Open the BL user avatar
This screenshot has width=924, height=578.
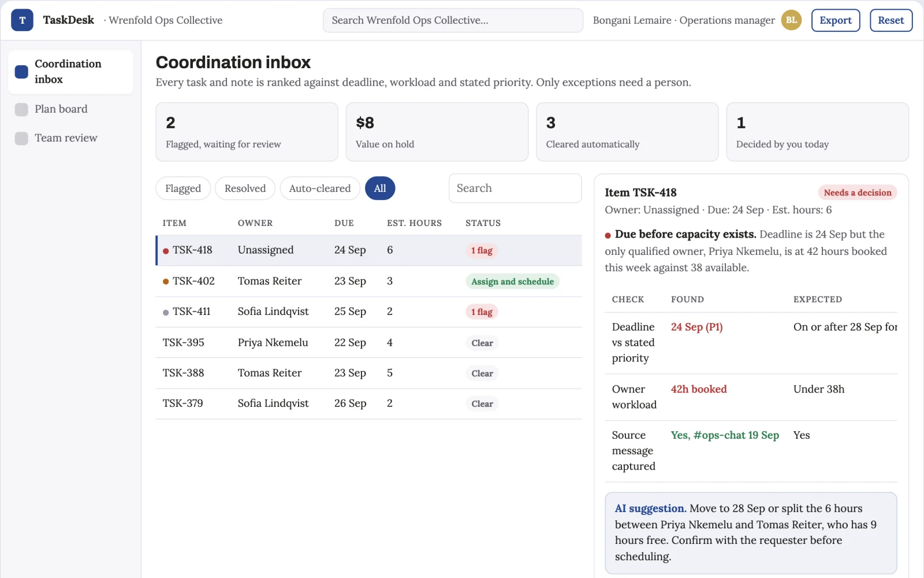pos(791,20)
